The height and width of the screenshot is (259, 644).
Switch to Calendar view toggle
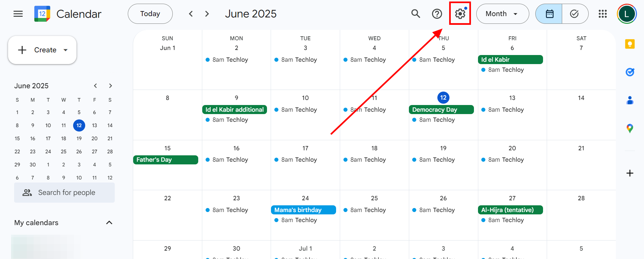coord(549,14)
